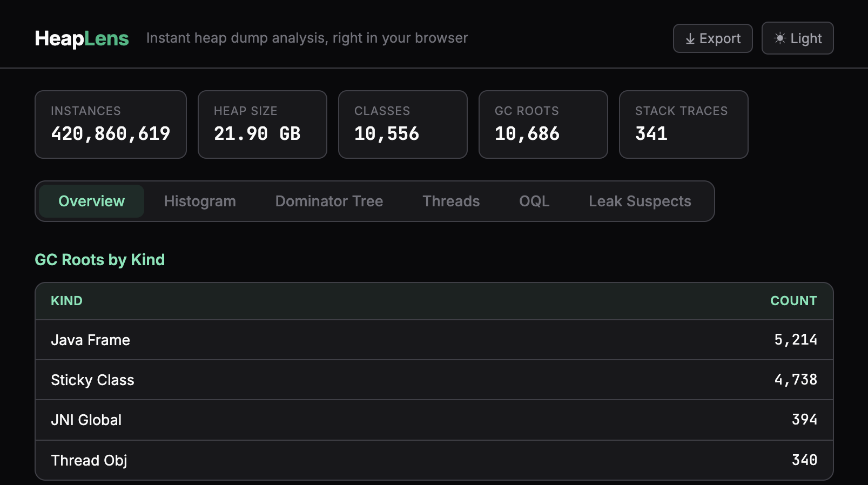Click the sun icon for Light theme
This screenshot has height=485, width=868.
tap(779, 38)
